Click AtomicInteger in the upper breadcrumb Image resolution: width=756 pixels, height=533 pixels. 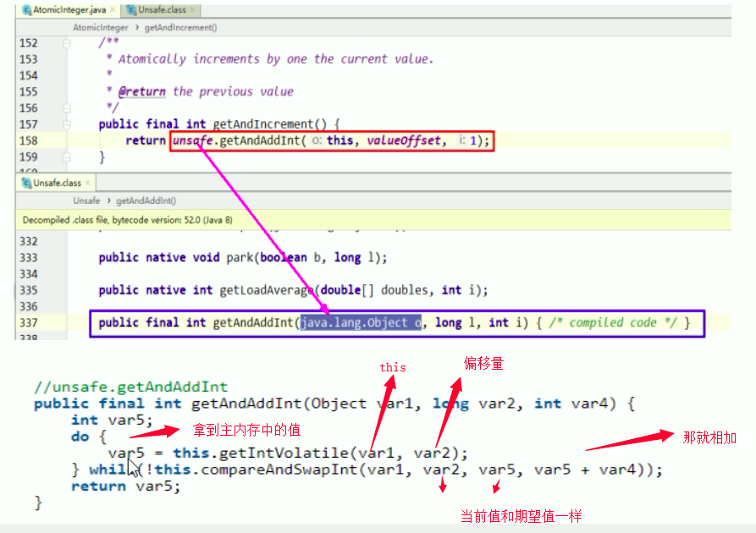[x=100, y=27]
